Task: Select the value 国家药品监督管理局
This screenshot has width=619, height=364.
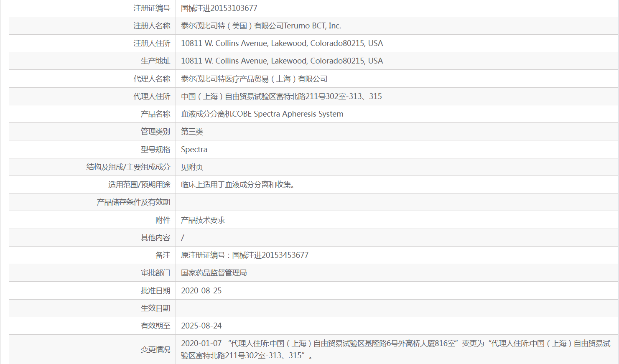Action: click(x=214, y=272)
